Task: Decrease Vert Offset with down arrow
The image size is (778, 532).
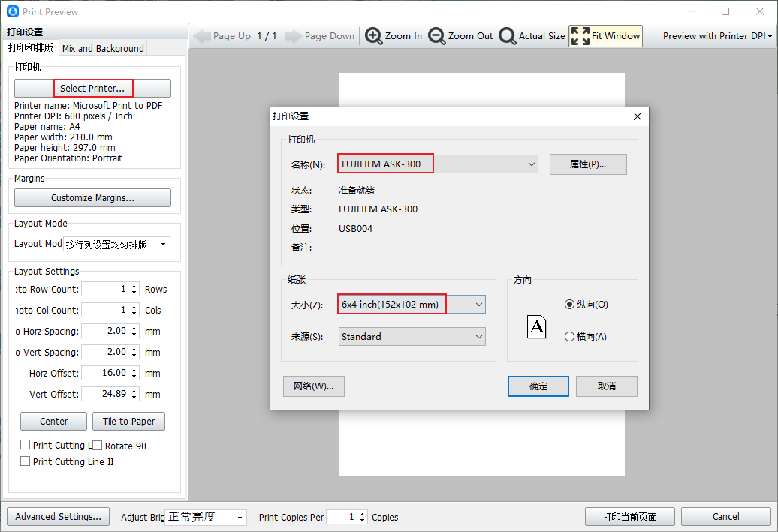Action: tap(134, 397)
